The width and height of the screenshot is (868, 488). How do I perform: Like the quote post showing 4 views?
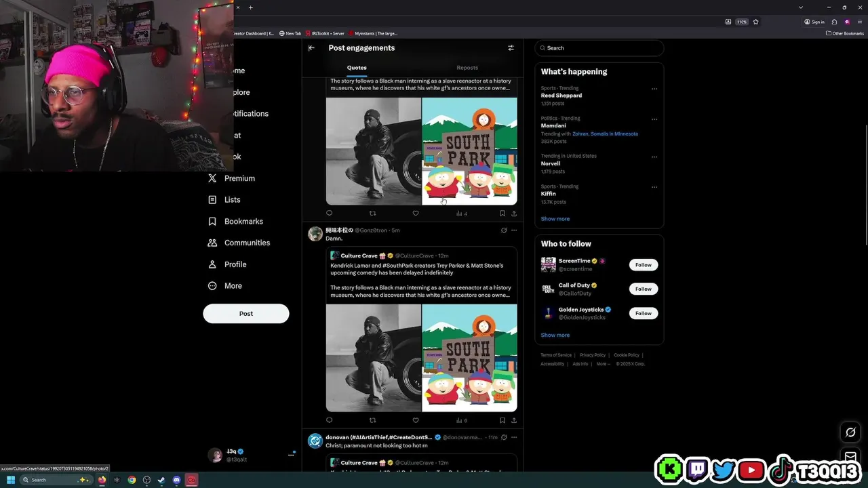pos(416,213)
